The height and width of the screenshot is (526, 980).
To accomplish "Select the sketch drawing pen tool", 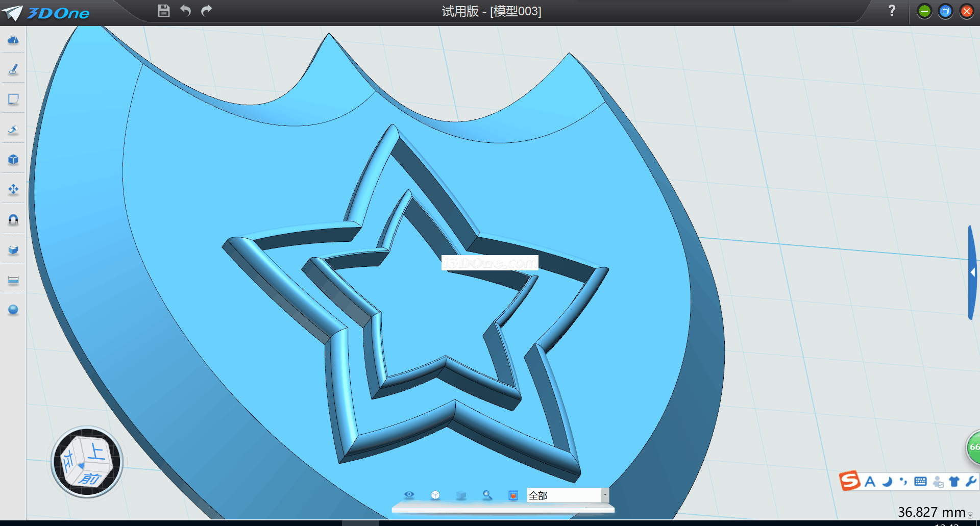I will pos(13,69).
